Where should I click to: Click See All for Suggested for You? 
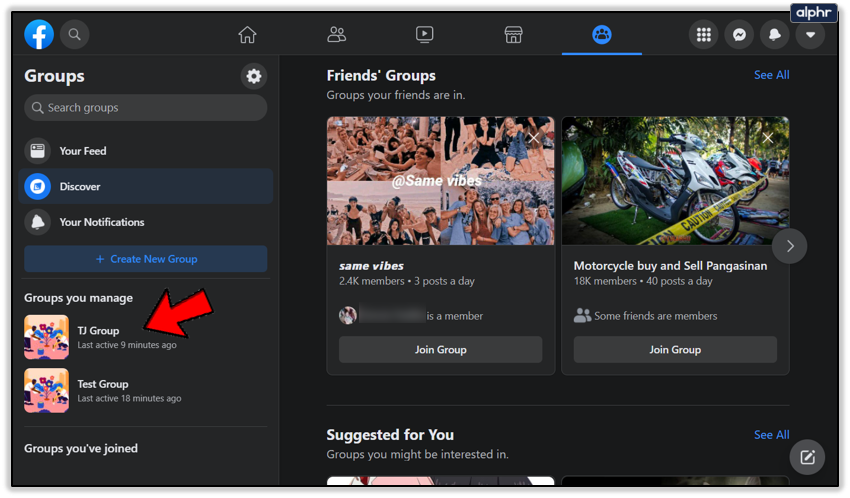tap(771, 435)
